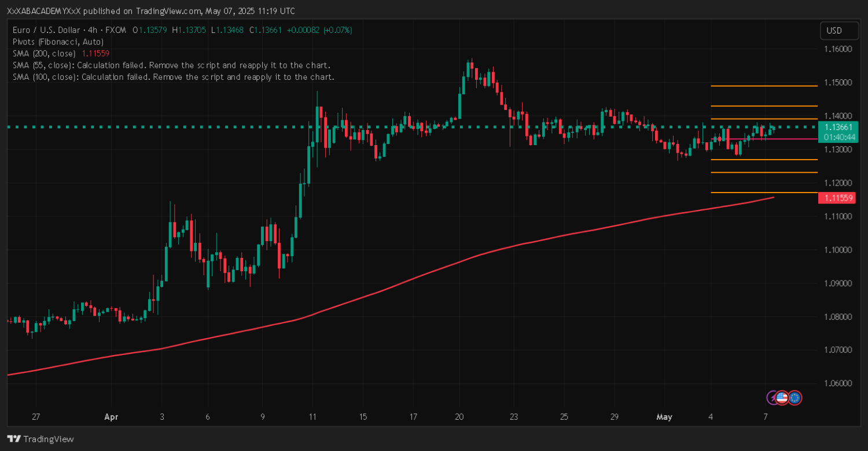Click the red 1.11559 SMA price label
Image resolution: width=868 pixels, height=451 pixels.
(836, 198)
